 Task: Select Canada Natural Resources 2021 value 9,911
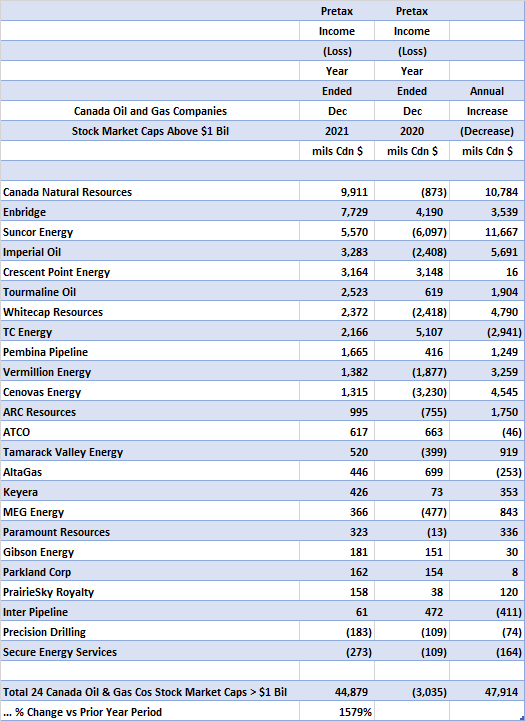point(354,192)
